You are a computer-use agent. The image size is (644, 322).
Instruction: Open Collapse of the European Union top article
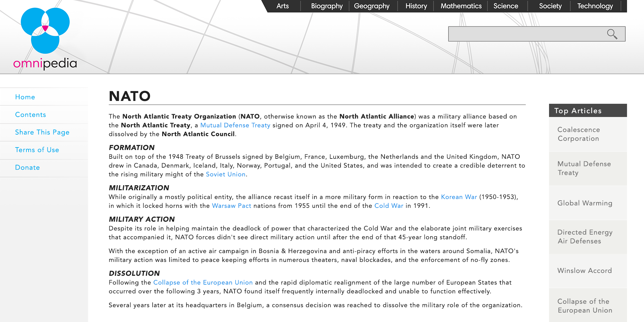click(588, 305)
